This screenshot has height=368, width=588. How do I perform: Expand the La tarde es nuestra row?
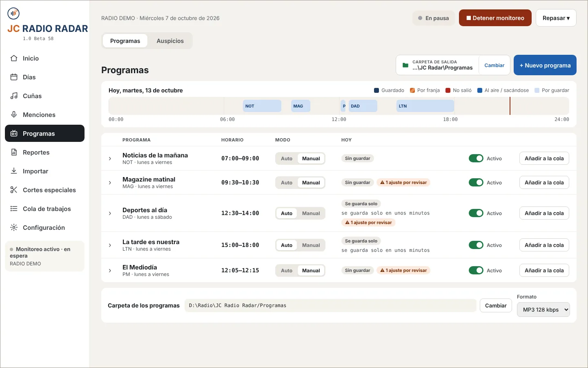pos(110,245)
